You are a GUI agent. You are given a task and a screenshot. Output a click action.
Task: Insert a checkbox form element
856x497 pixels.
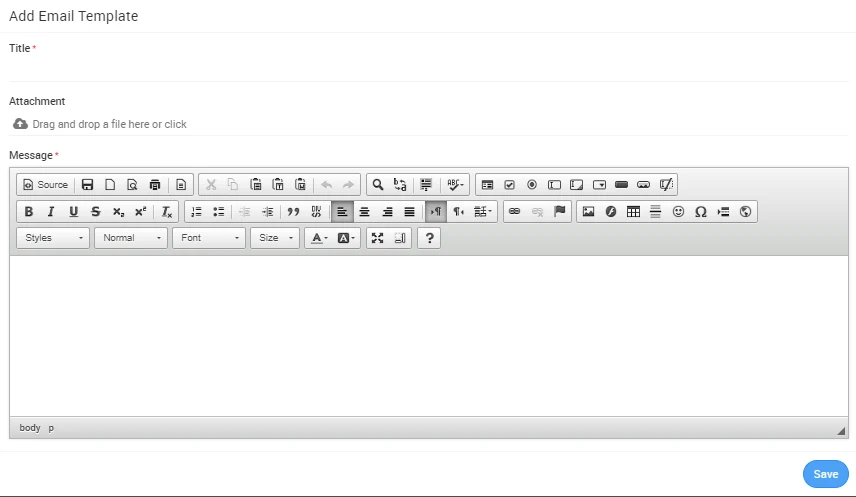509,185
